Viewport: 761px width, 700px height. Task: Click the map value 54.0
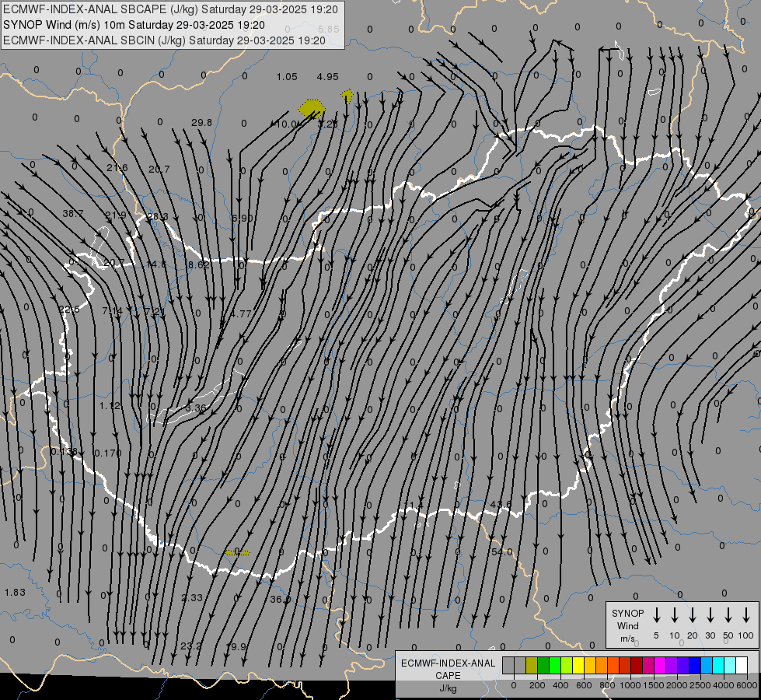(502, 552)
